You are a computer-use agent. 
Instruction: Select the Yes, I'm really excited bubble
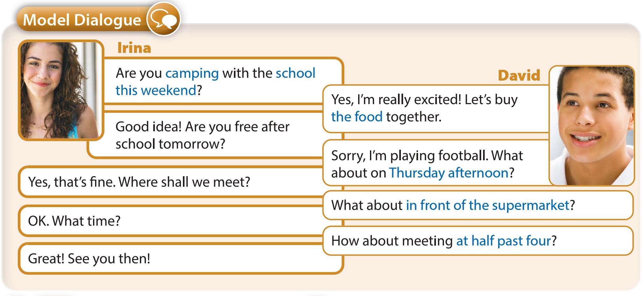[x=436, y=109]
